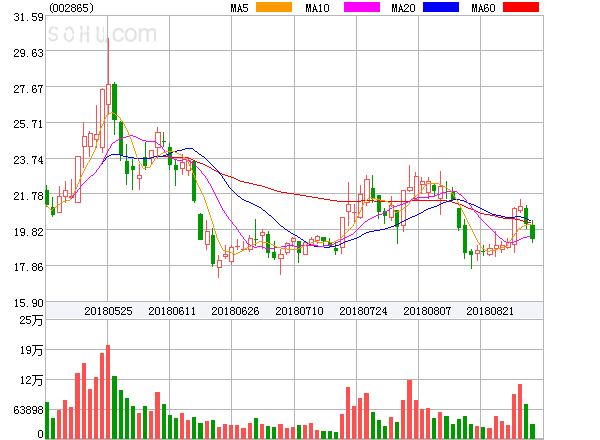
Task: Click the orange MA5 legend swatch
Action: [274, 7]
